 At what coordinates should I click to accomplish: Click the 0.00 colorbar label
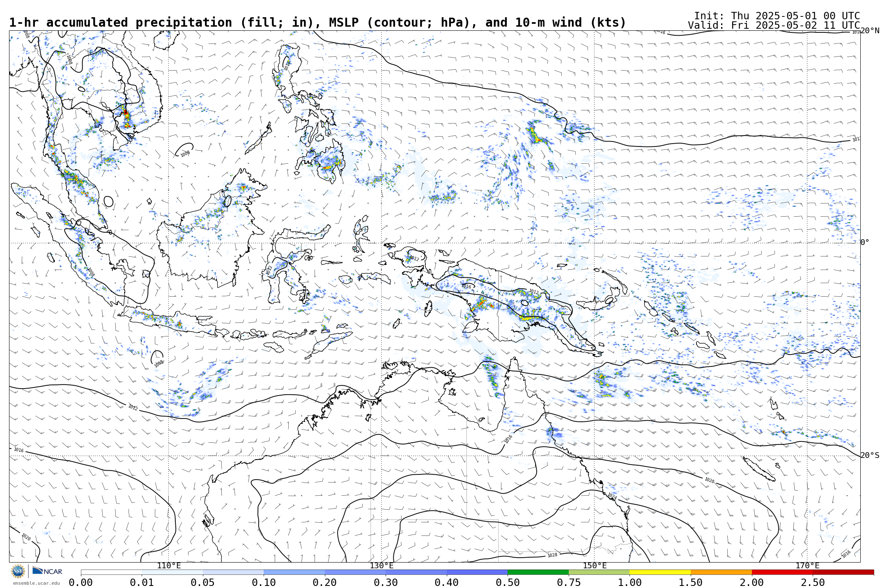pos(81,583)
